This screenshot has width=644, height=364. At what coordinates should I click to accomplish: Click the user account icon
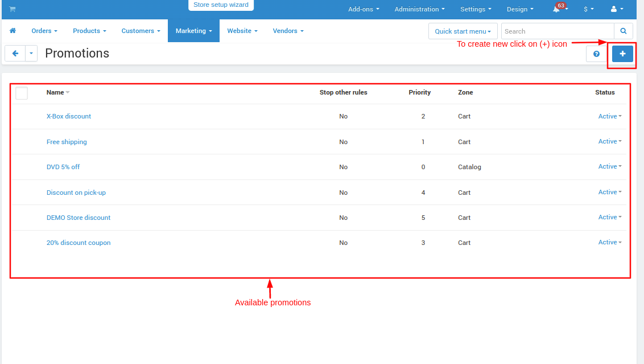tap(616, 9)
